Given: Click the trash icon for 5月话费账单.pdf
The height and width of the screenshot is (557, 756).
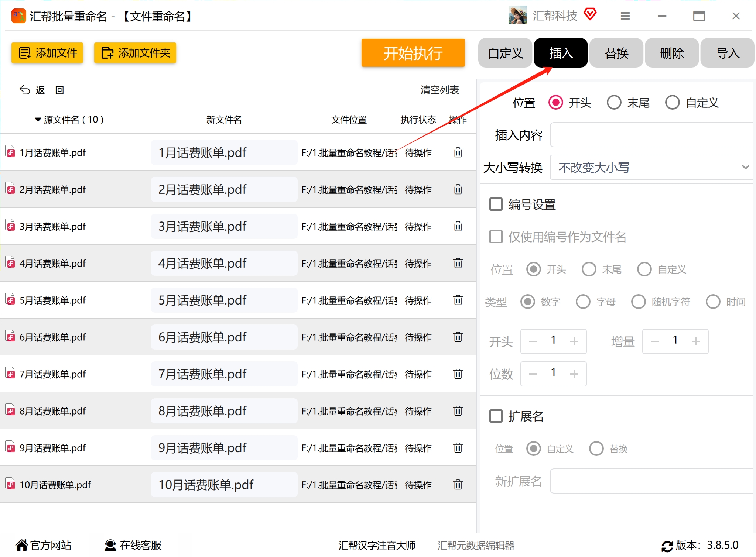Looking at the screenshot, I should pos(458,300).
